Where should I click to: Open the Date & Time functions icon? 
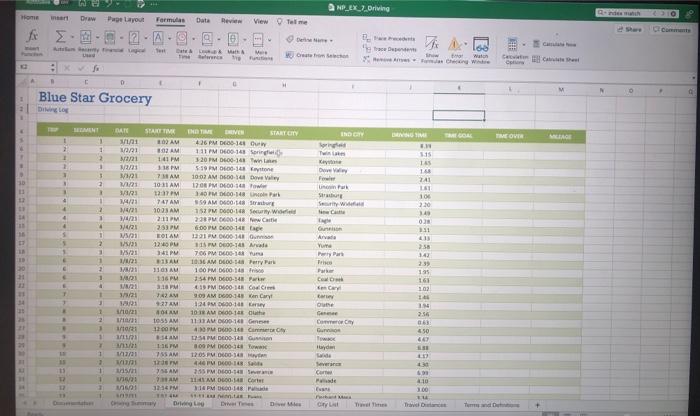tap(181, 38)
